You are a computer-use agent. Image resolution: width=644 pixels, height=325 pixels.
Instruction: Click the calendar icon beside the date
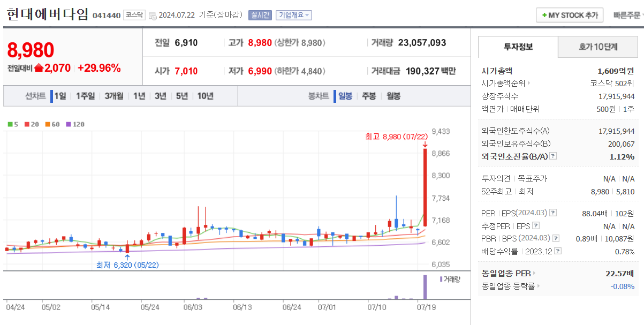tap(152, 16)
